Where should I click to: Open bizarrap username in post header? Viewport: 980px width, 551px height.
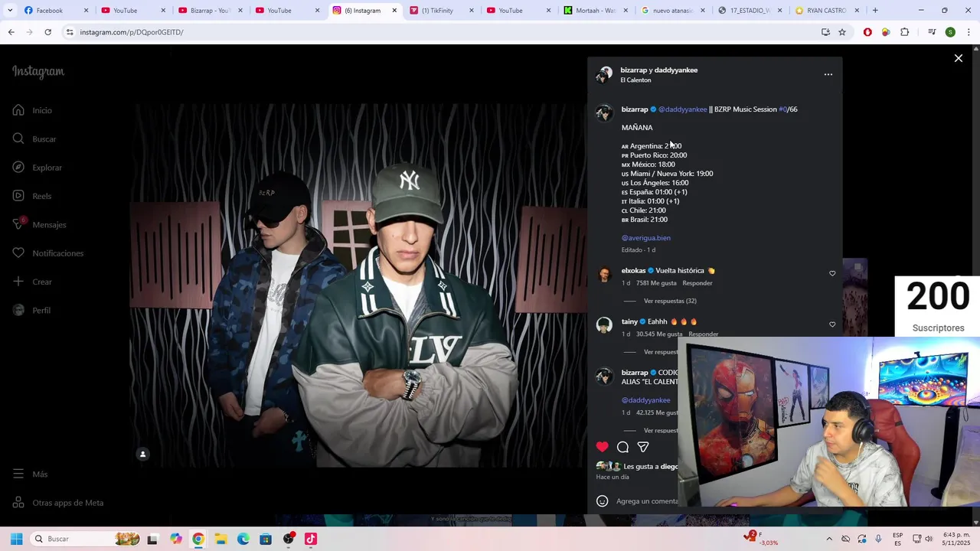[x=633, y=70]
